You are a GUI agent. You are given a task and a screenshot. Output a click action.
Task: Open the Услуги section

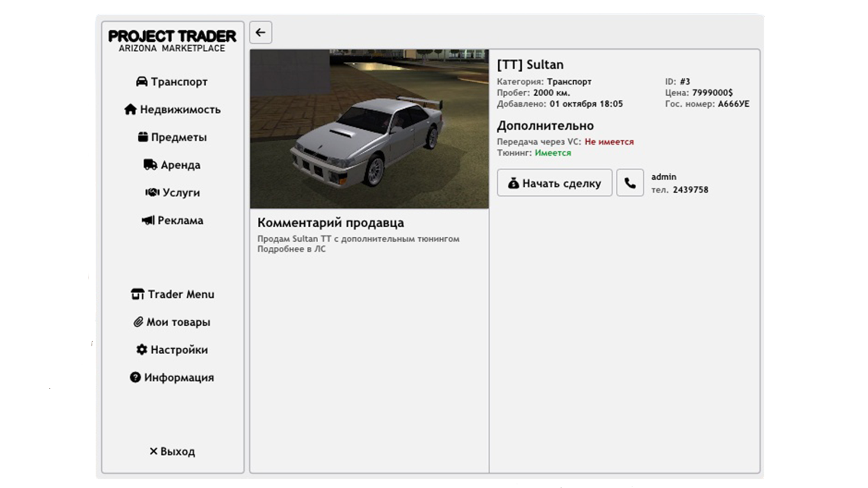(x=172, y=192)
